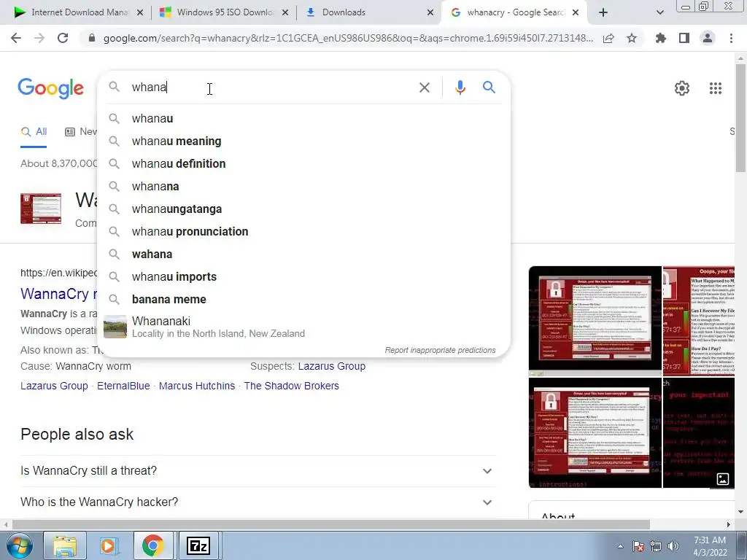Viewport: 747px width, 560px height.
Task: Choose the 'whanau' suggestion
Action: (304, 119)
